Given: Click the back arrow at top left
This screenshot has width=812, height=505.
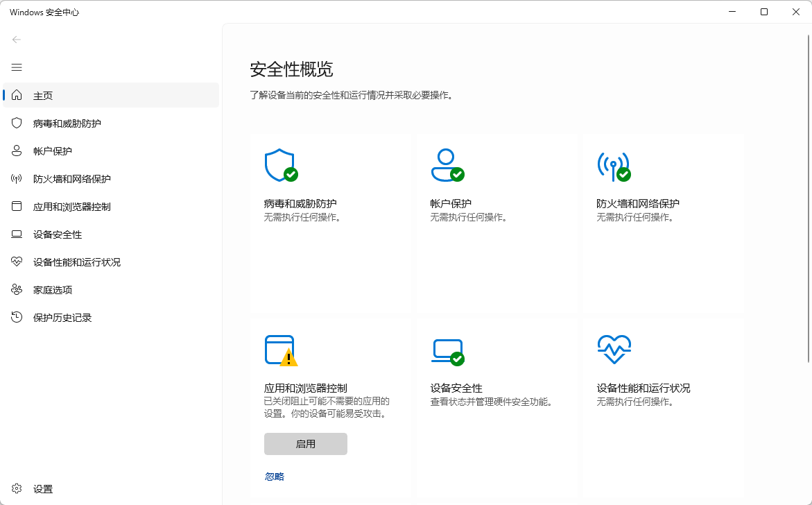Looking at the screenshot, I should (x=17, y=40).
